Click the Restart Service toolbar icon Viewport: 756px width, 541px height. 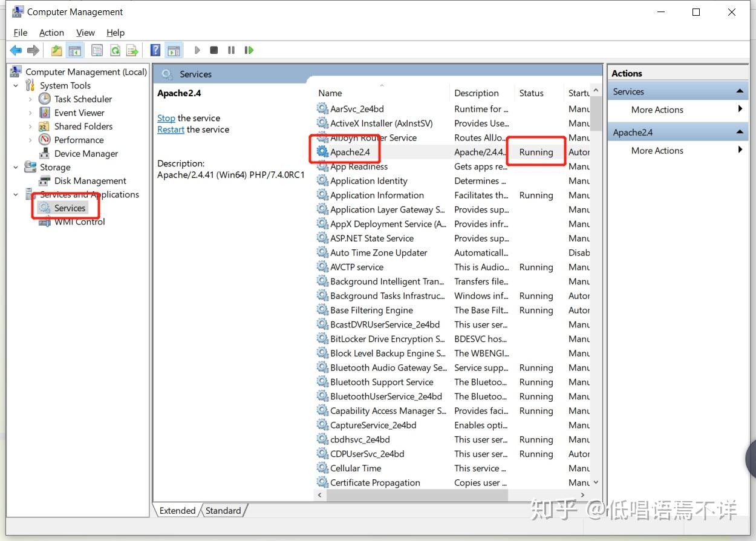click(x=249, y=50)
